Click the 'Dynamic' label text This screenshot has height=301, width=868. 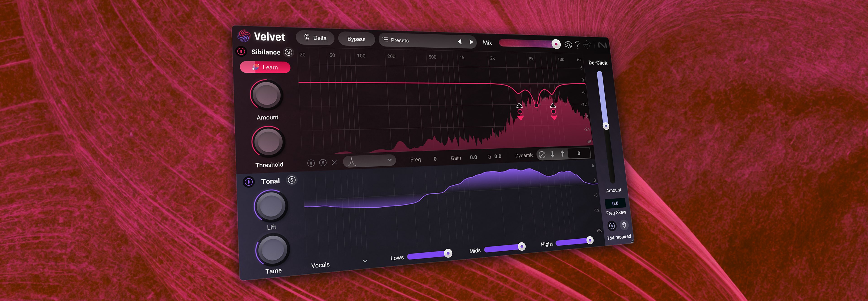pos(524,155)
